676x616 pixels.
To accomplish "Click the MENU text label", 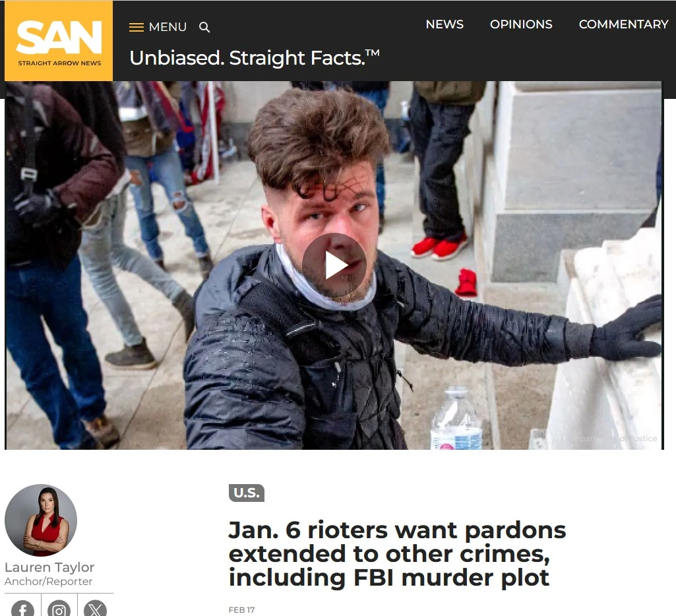I will click(x=168, y=27).
